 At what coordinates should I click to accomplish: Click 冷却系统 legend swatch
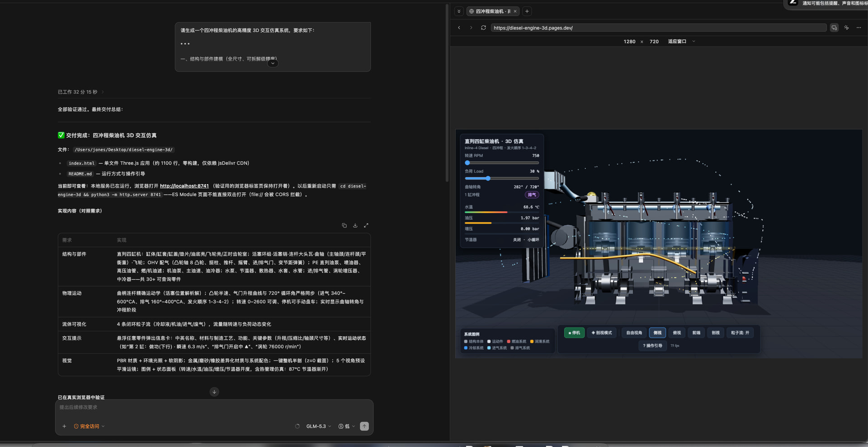pyautogui.click(x=466, y=348)
